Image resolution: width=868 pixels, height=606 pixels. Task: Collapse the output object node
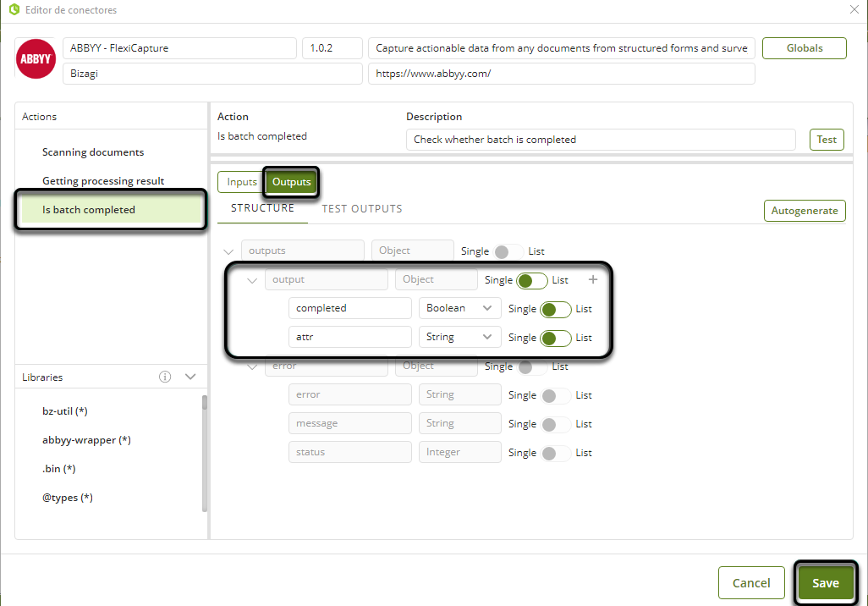click(x=252, y=280)
